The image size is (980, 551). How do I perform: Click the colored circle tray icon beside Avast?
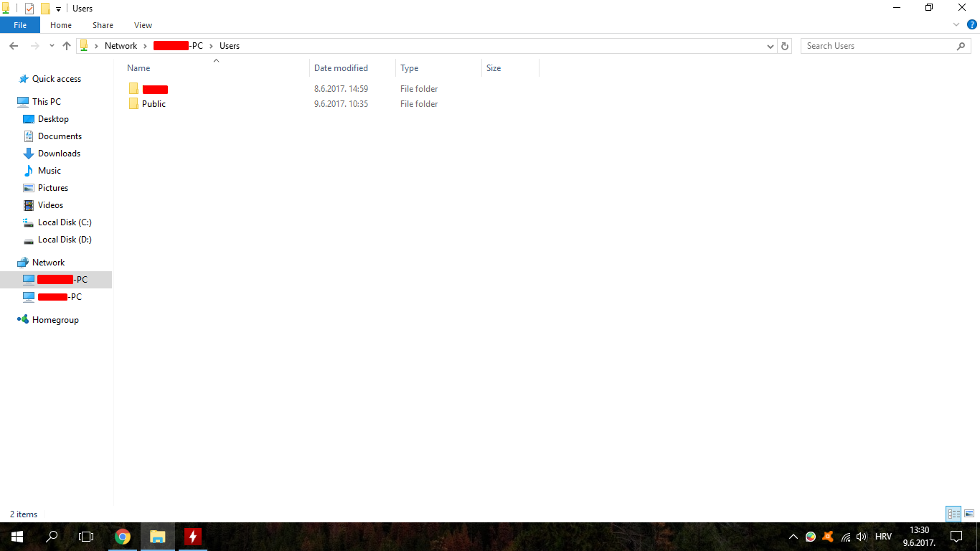(811, 537)
